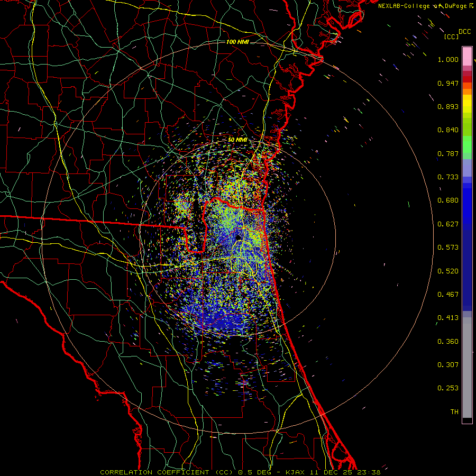Click the KJAX 11 DEC 25 23:38 timestamp
476x476 pixels.
[x=333, y=472]
